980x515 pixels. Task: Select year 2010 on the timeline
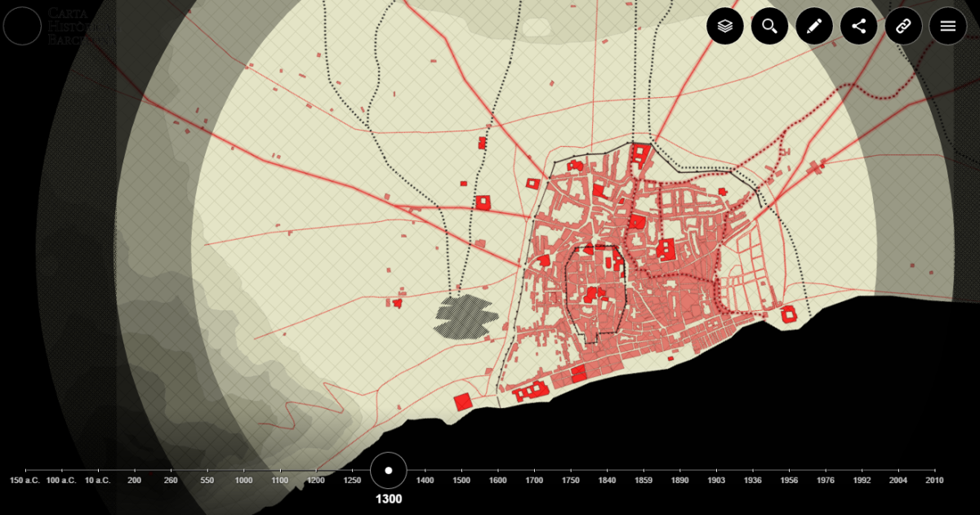coord(934,480)
